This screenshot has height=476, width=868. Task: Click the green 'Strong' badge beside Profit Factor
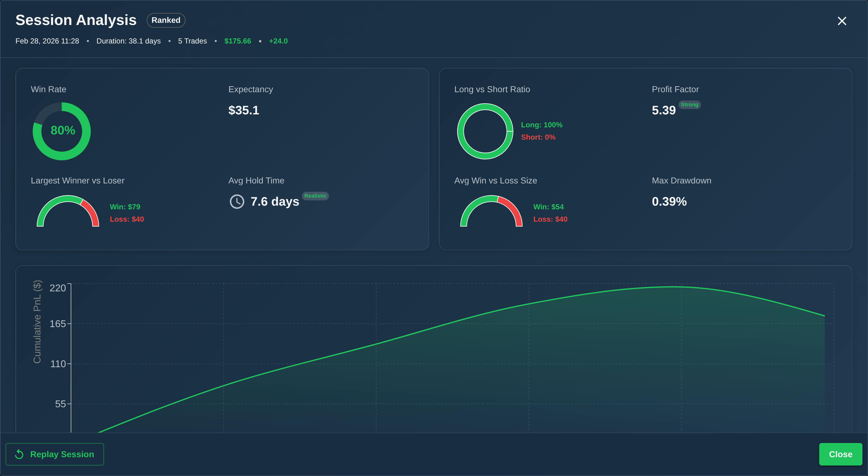coord(689,105)
